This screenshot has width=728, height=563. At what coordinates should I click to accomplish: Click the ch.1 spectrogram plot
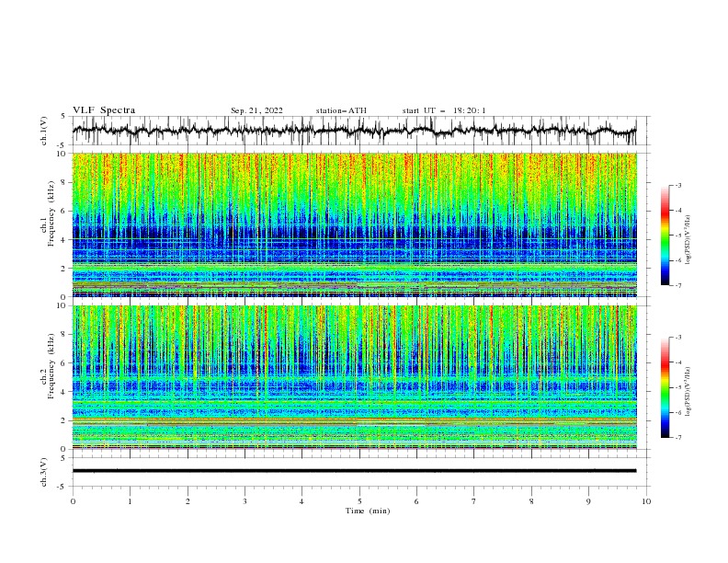[354, 224]
